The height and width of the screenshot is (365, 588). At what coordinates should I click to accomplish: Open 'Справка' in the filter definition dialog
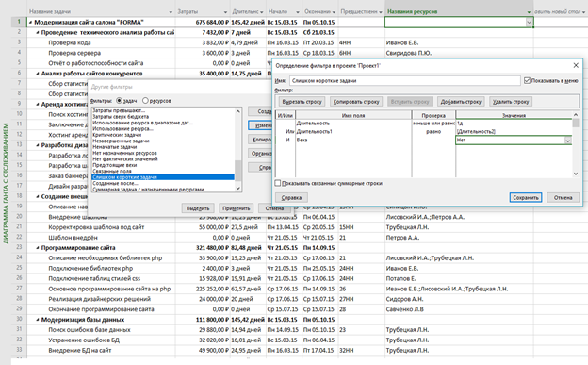(291, 197)
